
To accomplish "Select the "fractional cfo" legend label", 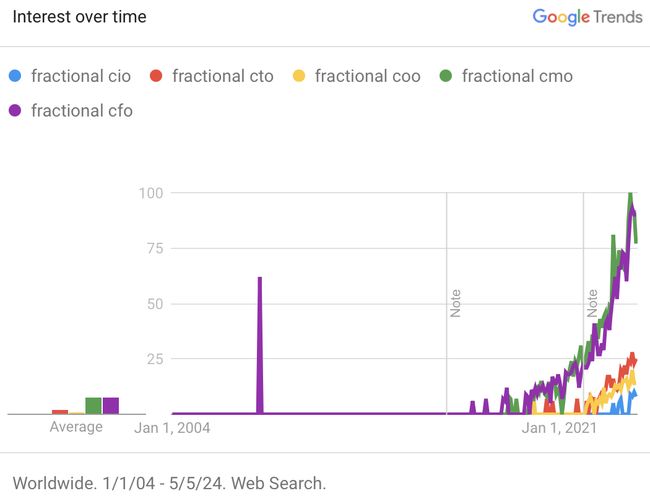I will coord(81,110).
